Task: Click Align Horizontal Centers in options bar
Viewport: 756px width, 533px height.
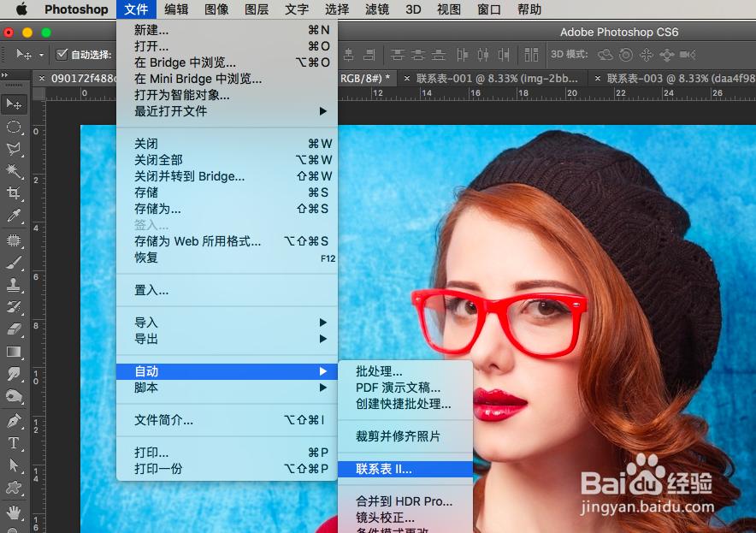Action: pos(349,55)
